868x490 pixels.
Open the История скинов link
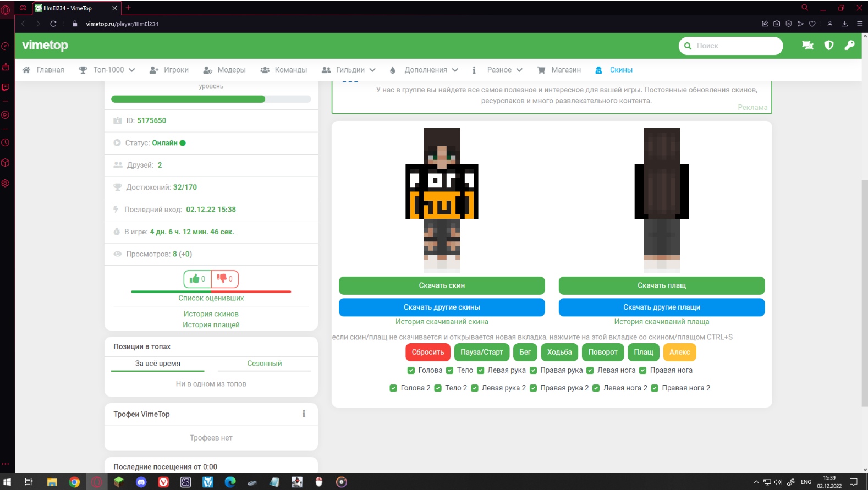(x=211, y=314)
